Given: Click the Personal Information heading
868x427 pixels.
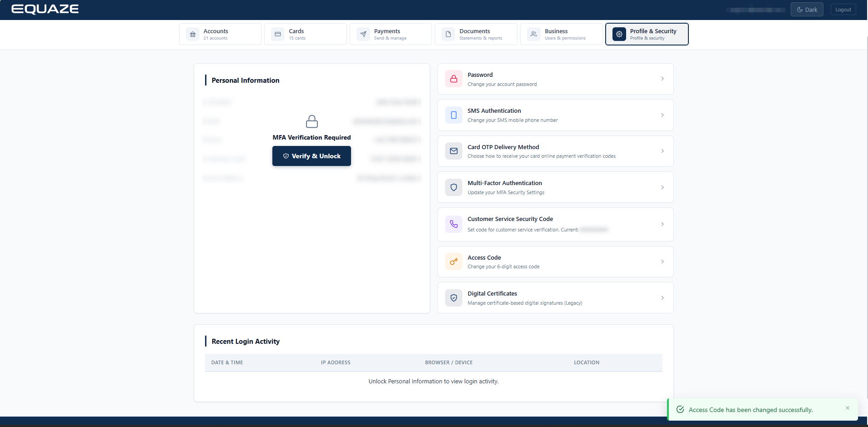Looking at the screenshot, I should point(246,80).
